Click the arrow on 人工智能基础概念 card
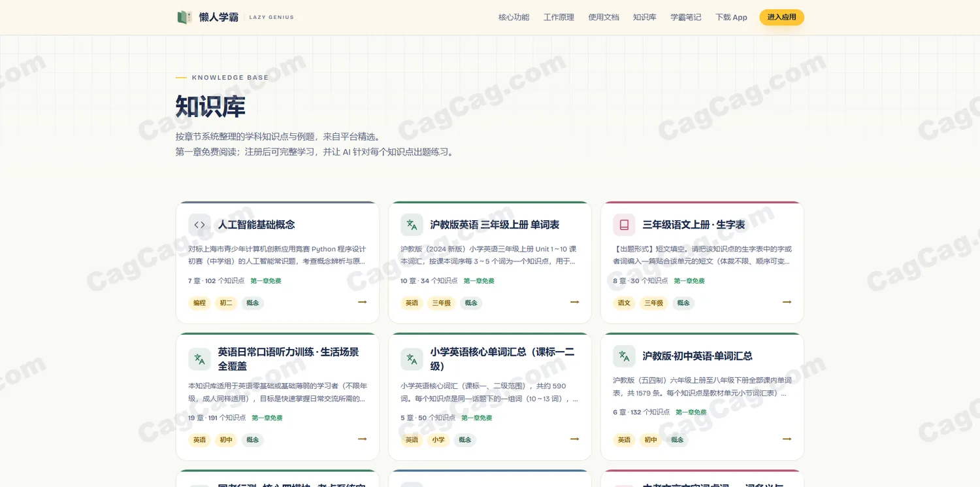Viewport: 980px width, 487px height. click(x=362, y=302)
